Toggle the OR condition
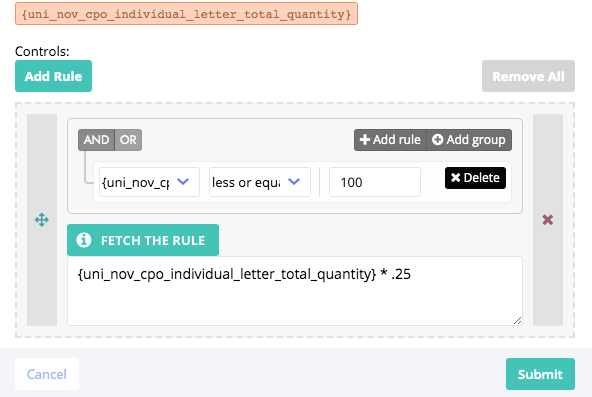This screenshot has height=397, width=592. [x=128, y=140]
